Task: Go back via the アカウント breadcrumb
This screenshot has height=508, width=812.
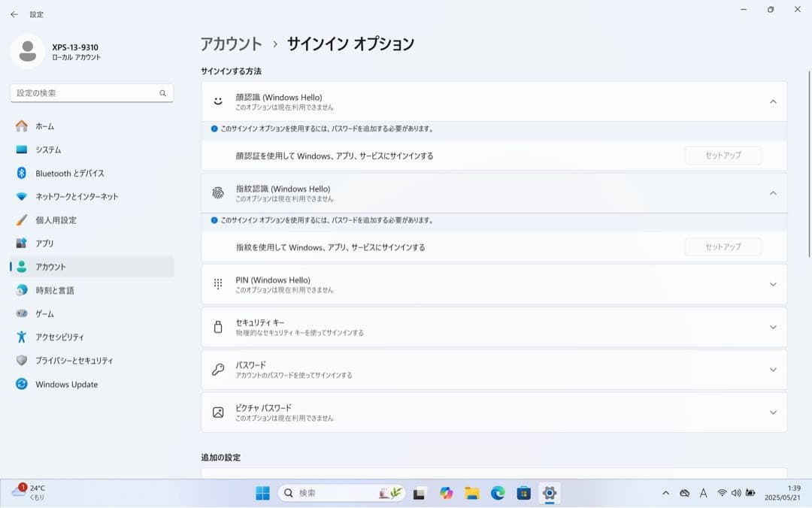Action: coord(230,44)
